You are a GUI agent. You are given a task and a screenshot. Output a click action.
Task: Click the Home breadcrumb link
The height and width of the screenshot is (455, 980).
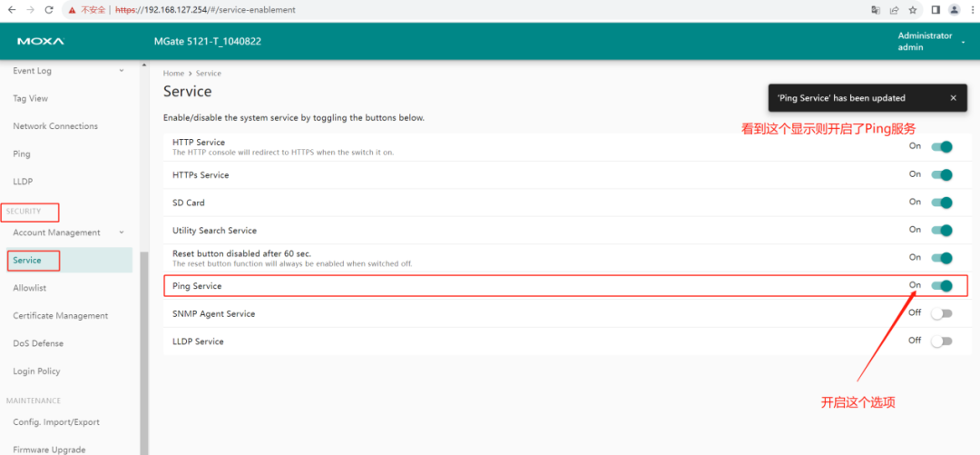173,74
